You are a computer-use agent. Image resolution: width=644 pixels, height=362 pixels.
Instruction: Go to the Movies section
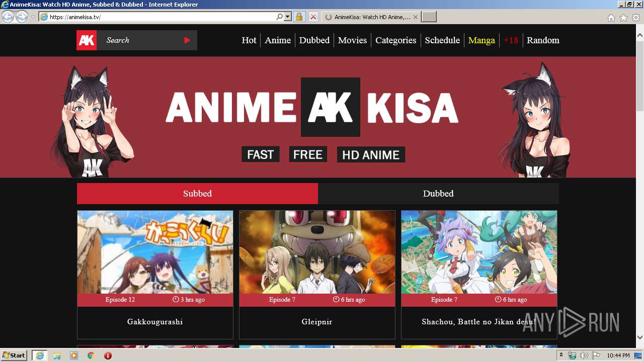[x=352, y=40]
